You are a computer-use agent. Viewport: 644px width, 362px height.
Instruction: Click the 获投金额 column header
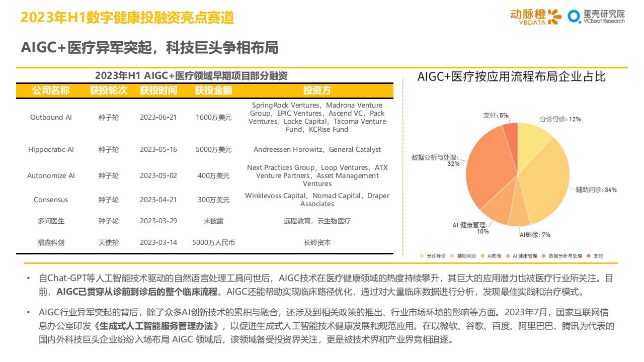[213, 91]
